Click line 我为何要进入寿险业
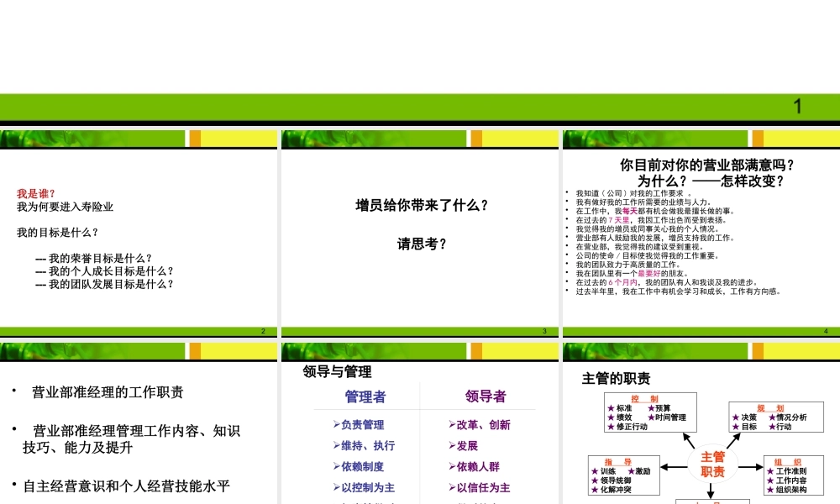Viewport: 840px width, 504px height. tap(65, 207)
